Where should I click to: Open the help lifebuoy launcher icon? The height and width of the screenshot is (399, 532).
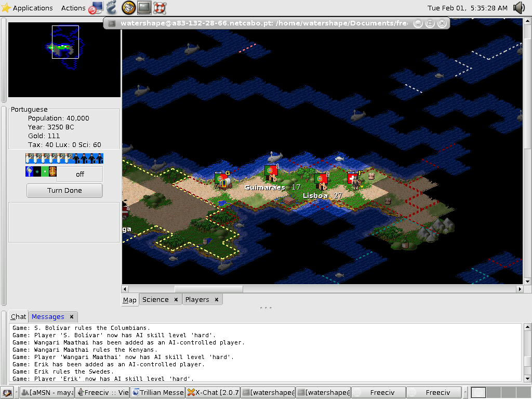pos(159,7)
